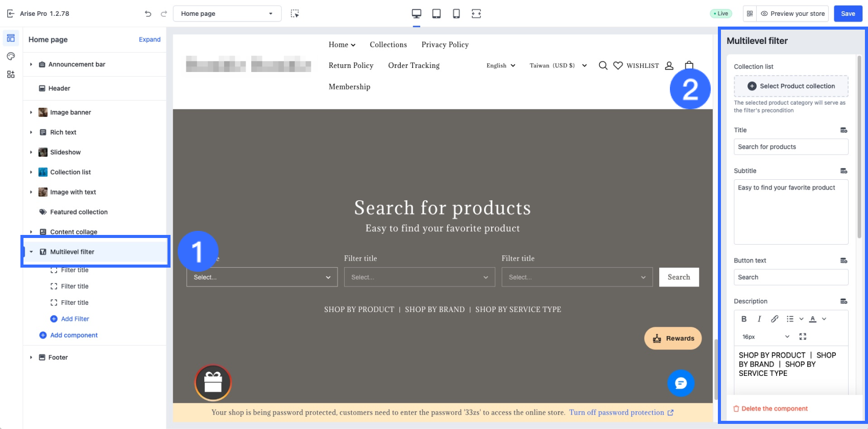This screenshot has height=429, width=868.
Task: Collapse the Multilevel filter section
Action: [x=31, y=252]
